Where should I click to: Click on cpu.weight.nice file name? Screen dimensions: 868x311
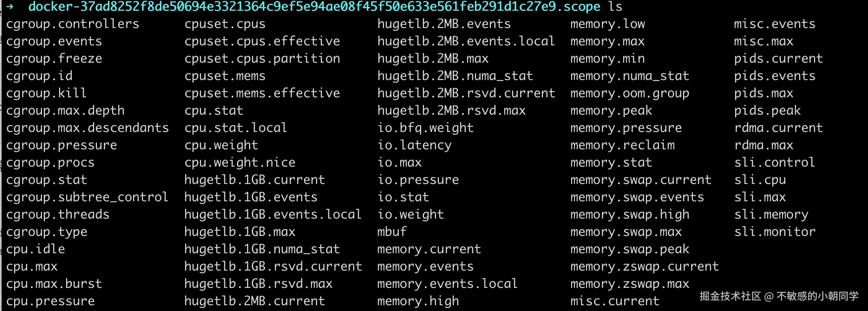coord(240,163)
